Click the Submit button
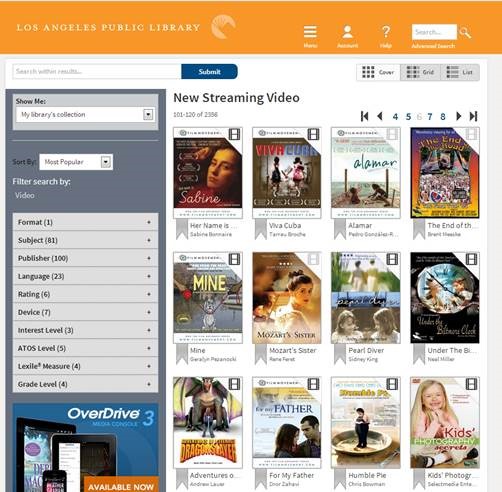 [x=209, y=72]
